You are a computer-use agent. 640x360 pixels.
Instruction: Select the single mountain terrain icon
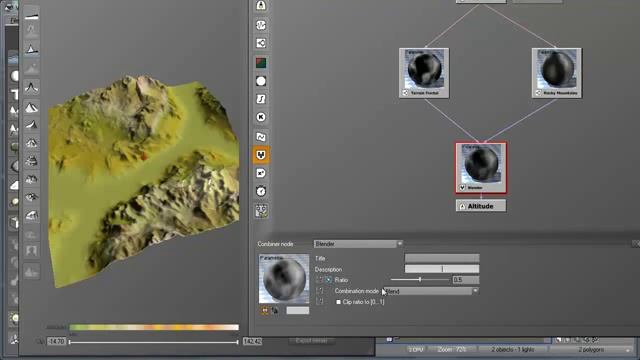pos(31,49)
